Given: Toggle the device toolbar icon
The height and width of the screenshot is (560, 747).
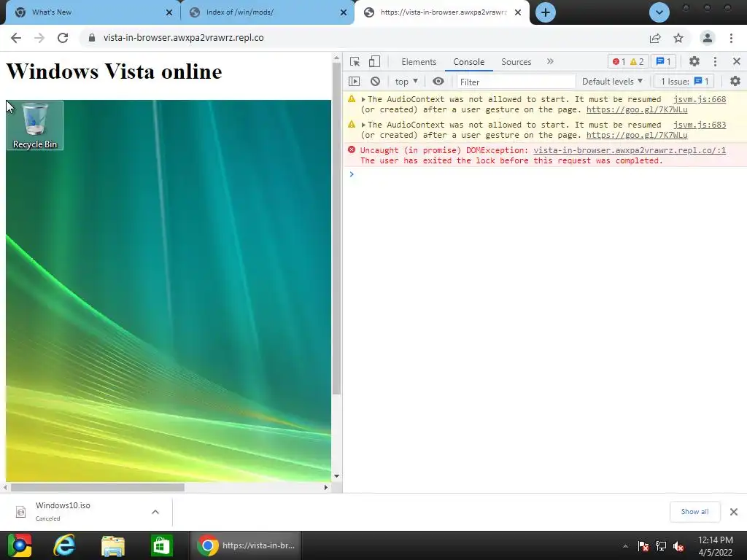Looking at the screenshot, I should [x=374, y=61].
